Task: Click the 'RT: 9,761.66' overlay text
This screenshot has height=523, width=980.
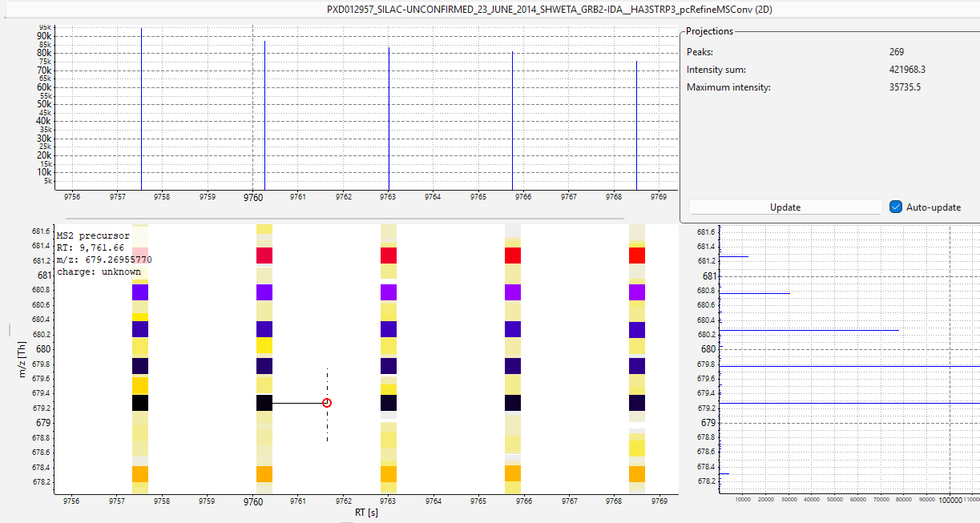Action: coord(91,247)
